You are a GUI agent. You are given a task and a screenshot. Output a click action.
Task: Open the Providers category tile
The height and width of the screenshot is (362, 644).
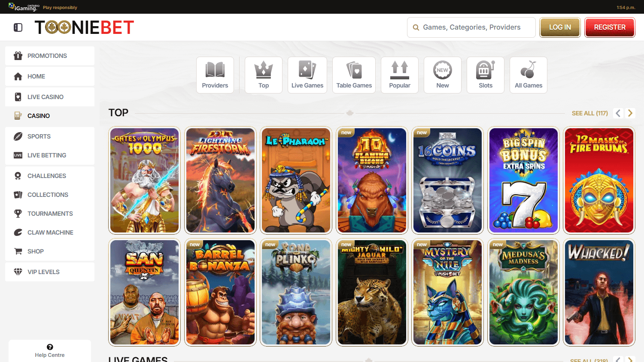[215, 75]
